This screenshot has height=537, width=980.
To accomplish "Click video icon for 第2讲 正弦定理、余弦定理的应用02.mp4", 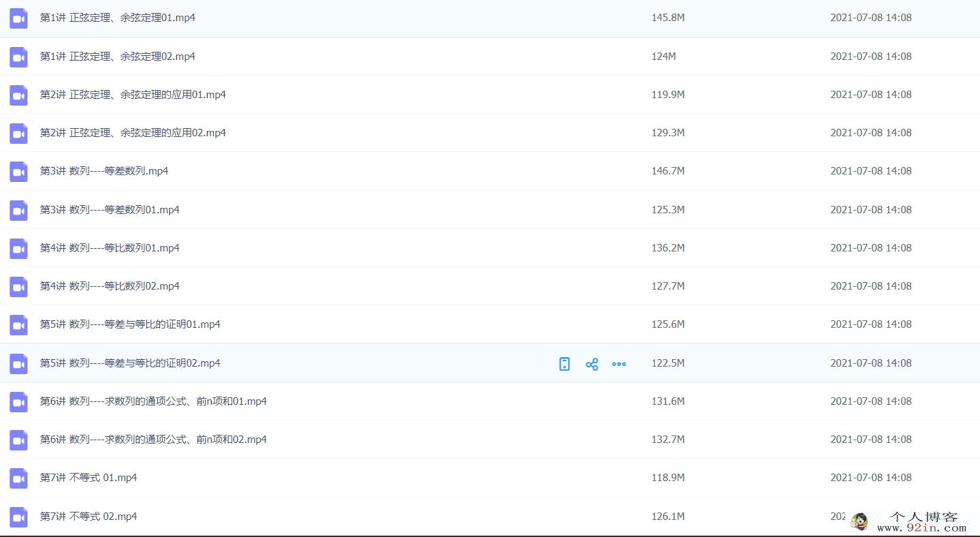I will click(x=18, y=134).
